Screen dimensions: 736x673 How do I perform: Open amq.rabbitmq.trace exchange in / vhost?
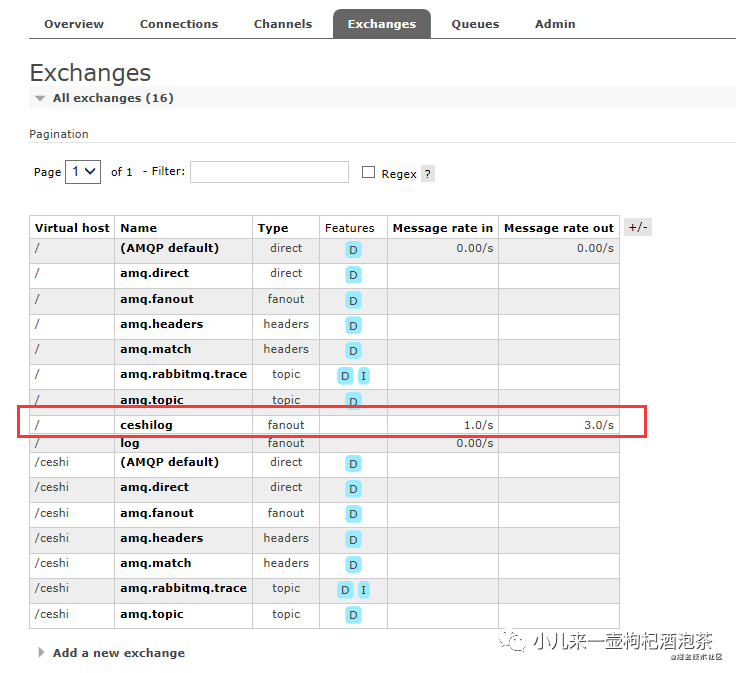click(184, 374)
